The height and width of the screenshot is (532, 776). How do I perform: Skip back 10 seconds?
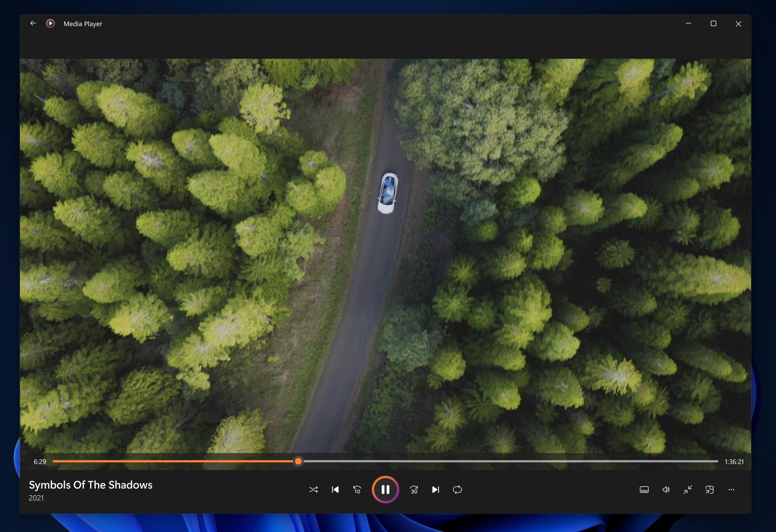point(357,490)
